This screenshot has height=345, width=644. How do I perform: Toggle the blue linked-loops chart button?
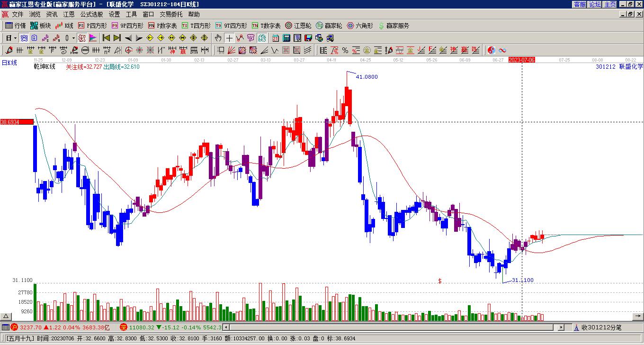(x=24, y=38)
